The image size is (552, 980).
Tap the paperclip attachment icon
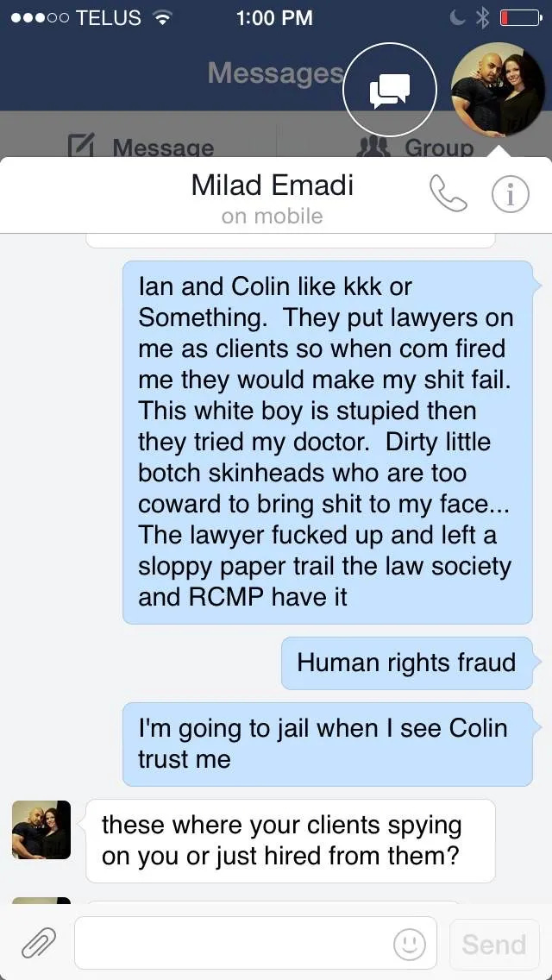pos(39,943)
